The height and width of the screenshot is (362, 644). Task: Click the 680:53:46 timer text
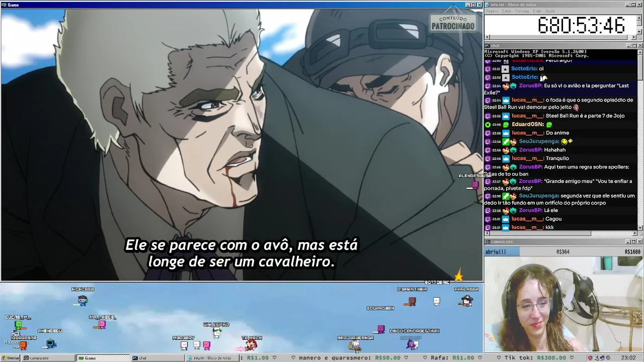click(x=581, y=25)
